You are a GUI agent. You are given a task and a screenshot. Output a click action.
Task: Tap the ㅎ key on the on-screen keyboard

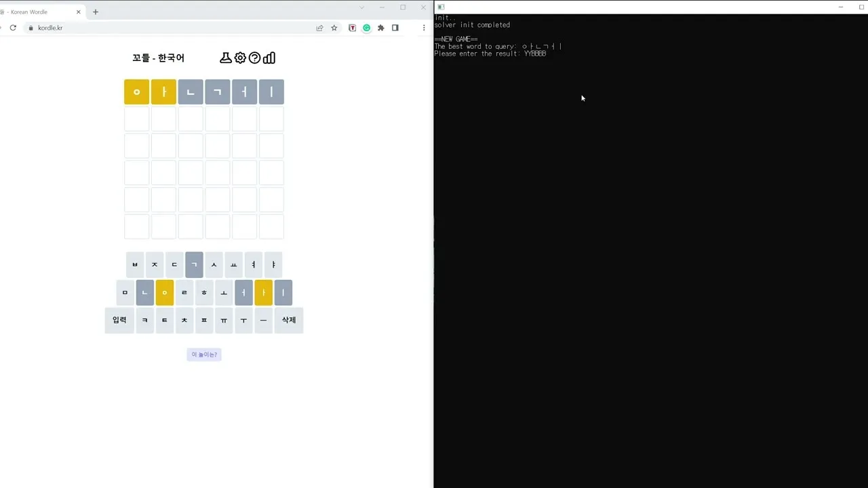click(204, 293)
